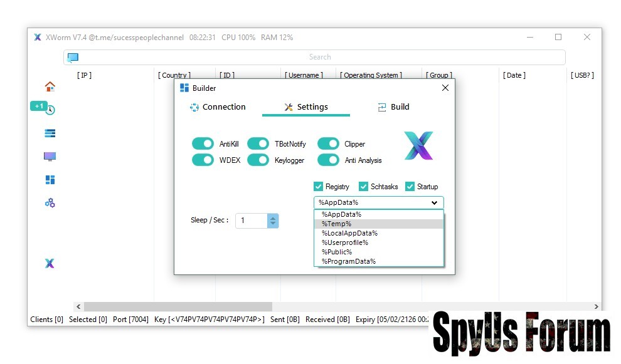This screenshot has height=364, width=621.
Task: Click the dashboard tiles icon in the sidebar
Action: [50, 180]
